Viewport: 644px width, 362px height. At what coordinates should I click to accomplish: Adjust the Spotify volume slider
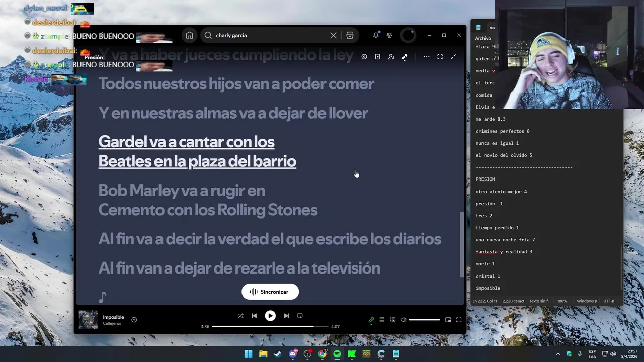click(424, 320)
